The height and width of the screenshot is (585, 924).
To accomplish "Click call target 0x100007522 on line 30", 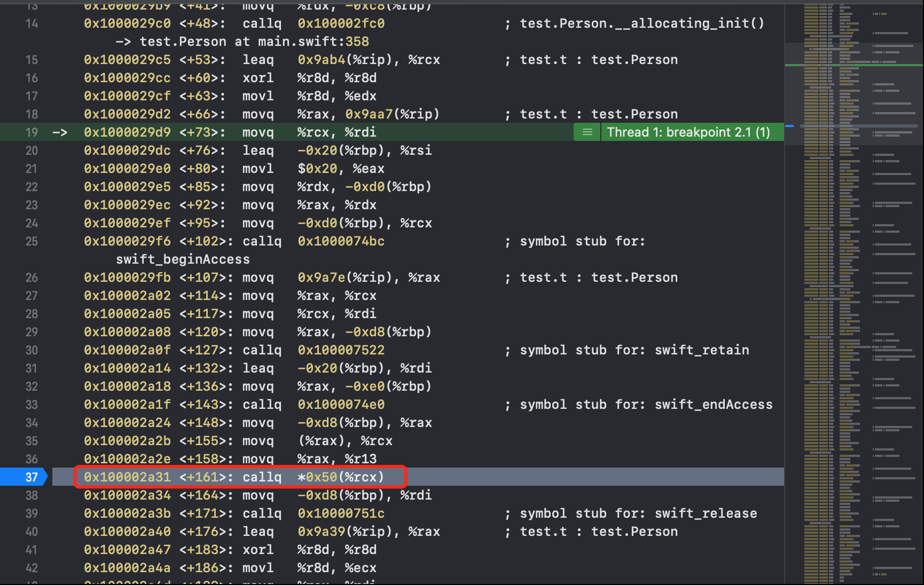I will click(x=341, y=350).
